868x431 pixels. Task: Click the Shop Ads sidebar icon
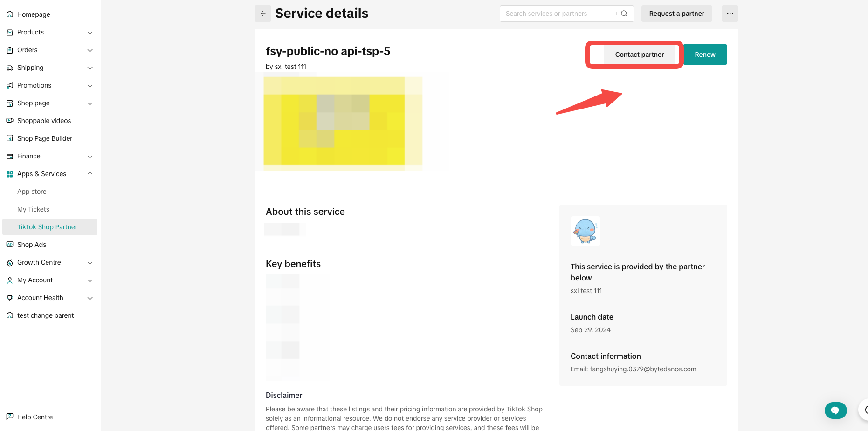pyautogui.click(x=10, y=245)
